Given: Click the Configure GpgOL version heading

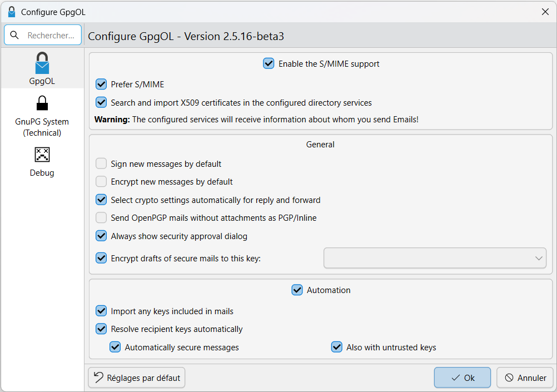Looking at the screenshot, I should coord(186,36).
